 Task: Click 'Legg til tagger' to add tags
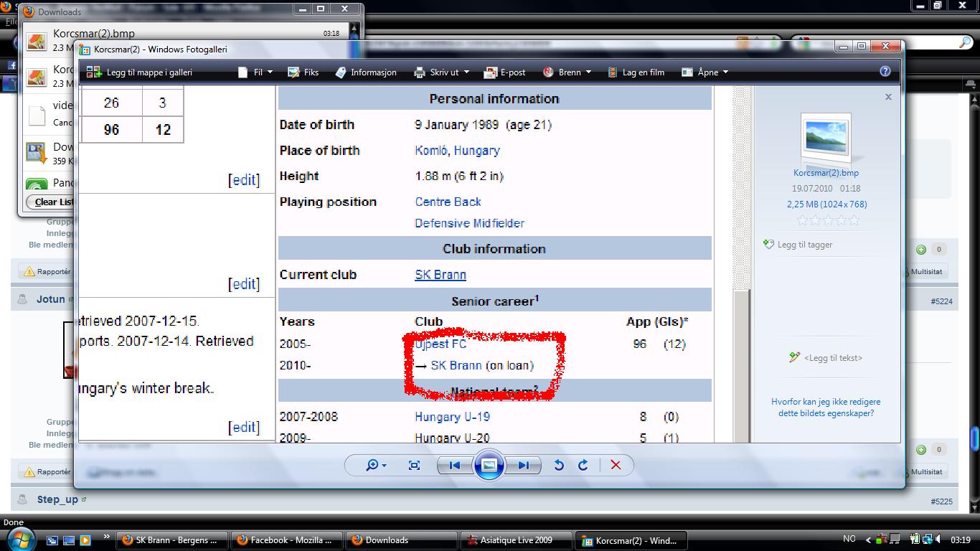pyautogui.click(x=798, y=245)
